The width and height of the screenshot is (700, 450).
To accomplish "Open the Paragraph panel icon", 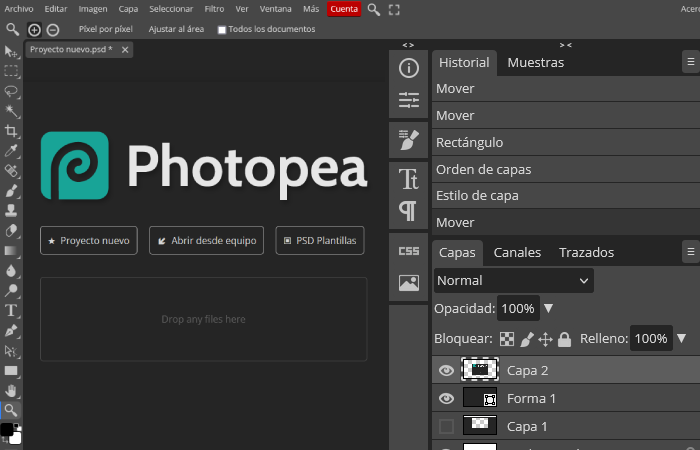I will tap(408, 211).
